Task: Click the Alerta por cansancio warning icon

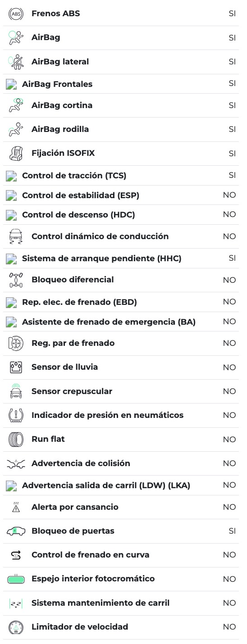Action: (x=16, y=507)
